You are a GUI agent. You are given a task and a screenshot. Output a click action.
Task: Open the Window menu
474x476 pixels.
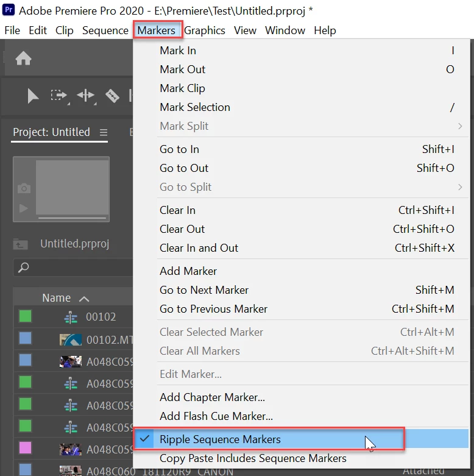285,30
